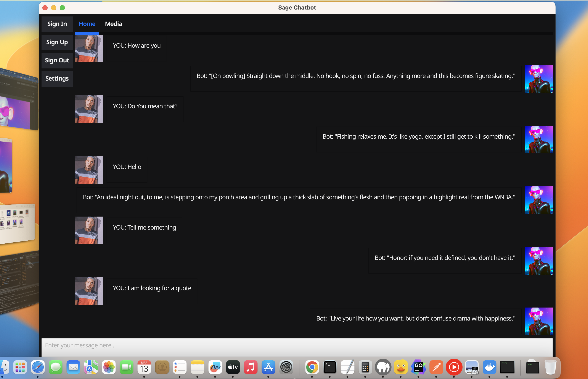Launch Docker from the dock
The height and width of the screenshot is (379, 588).
[x=489, y=367]
